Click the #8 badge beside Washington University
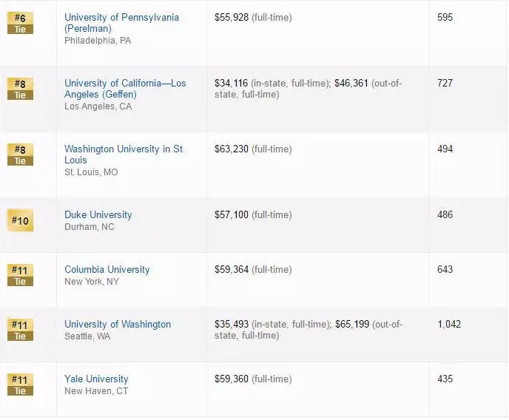 point(20,155)
